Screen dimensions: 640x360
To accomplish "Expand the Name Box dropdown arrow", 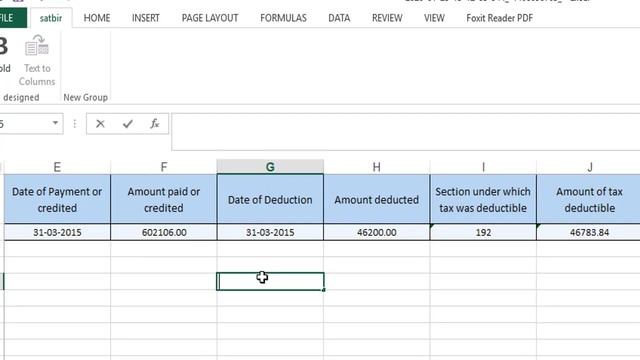I will tap(55, 123).
